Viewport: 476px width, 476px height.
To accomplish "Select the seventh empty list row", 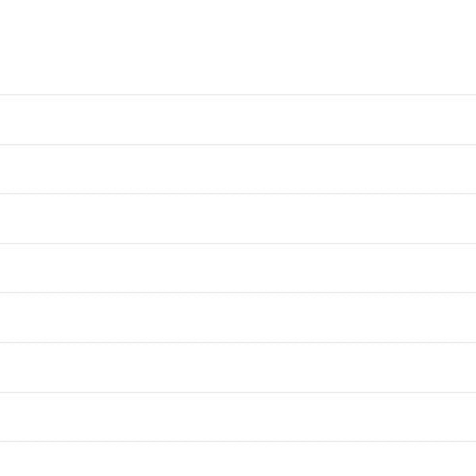I will 238,417.
